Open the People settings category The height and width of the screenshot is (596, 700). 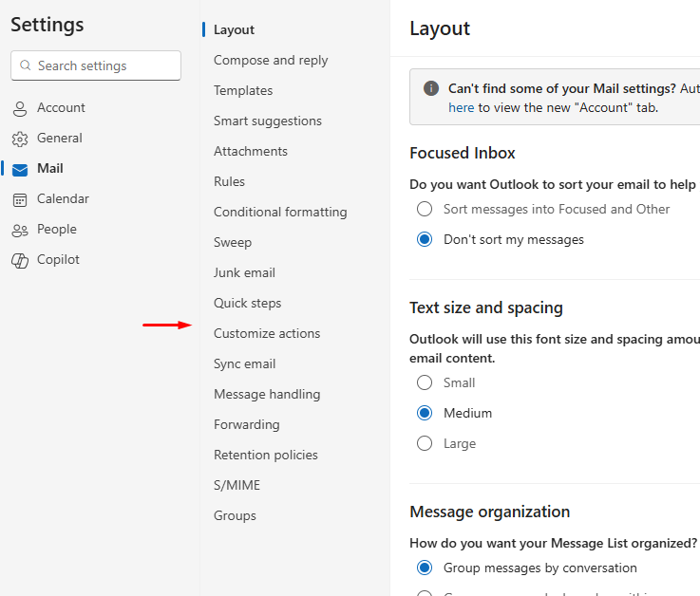pyautogui.click(x=57, y=229)
